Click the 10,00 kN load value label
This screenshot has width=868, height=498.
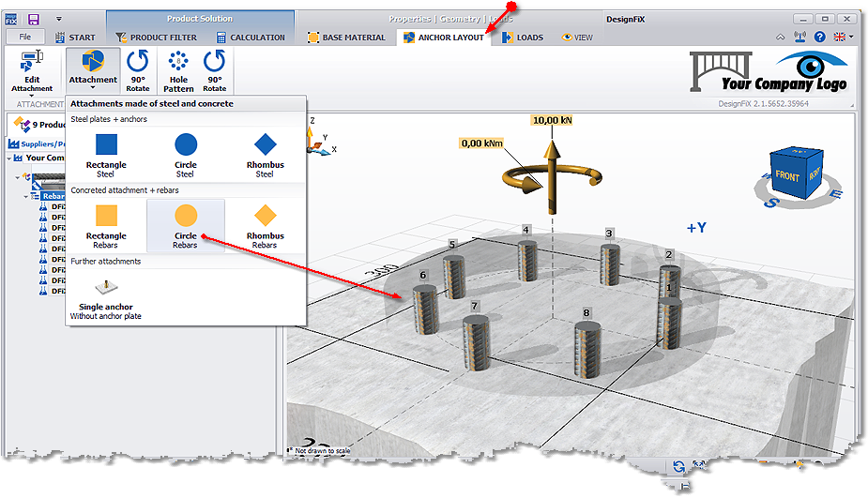[x=552, y=120]
